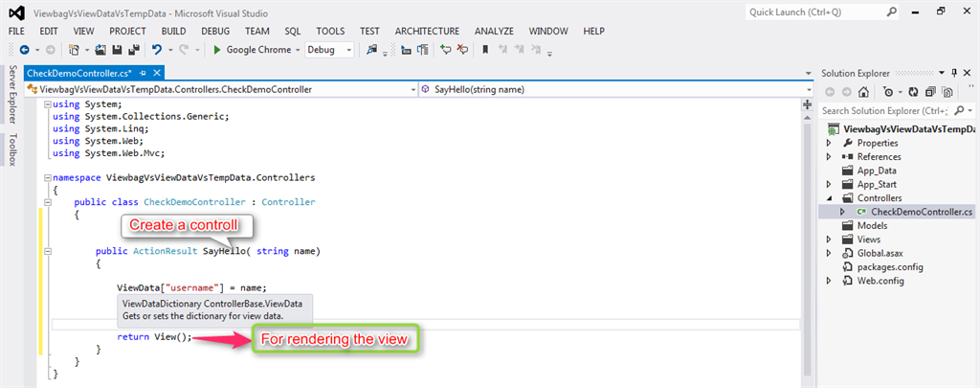This screenshot has height=388, width=980.
Task: Open Google Chrome browser target dropdown
Action: coord(298,50)
